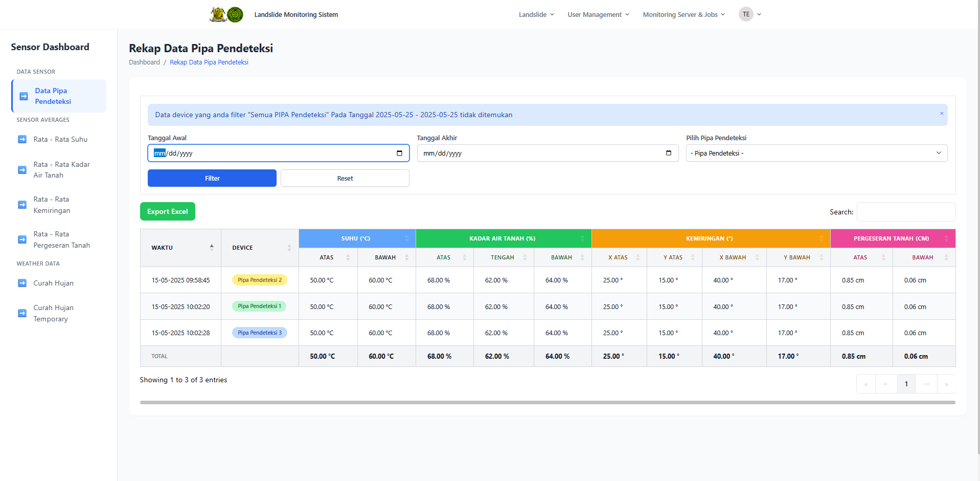Dismiss the blue filter alert message
The width and height of the screenshot is (980, 481).
(941, 114)
